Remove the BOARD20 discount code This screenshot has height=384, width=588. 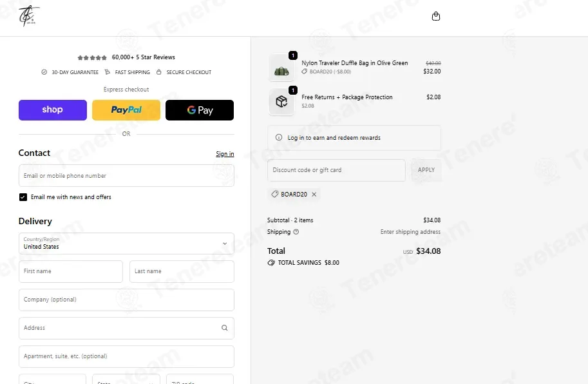pos(314,194)
